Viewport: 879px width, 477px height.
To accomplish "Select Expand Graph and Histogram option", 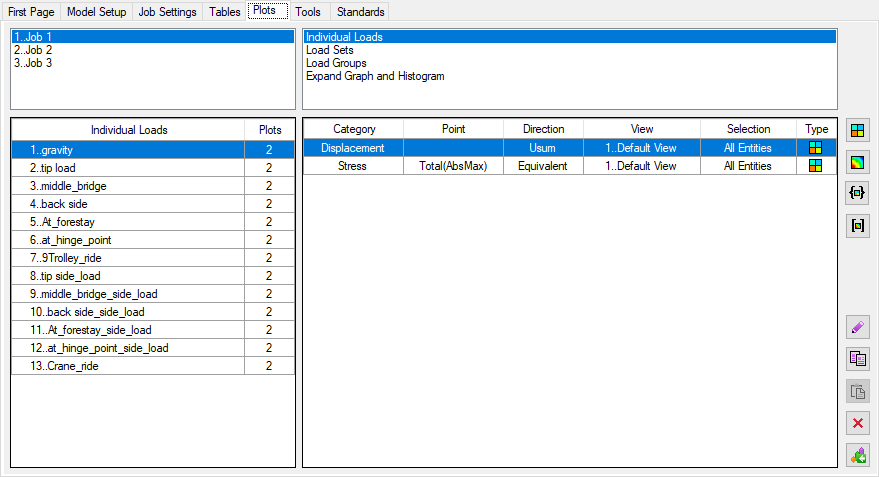I will [x=375, y=76].
